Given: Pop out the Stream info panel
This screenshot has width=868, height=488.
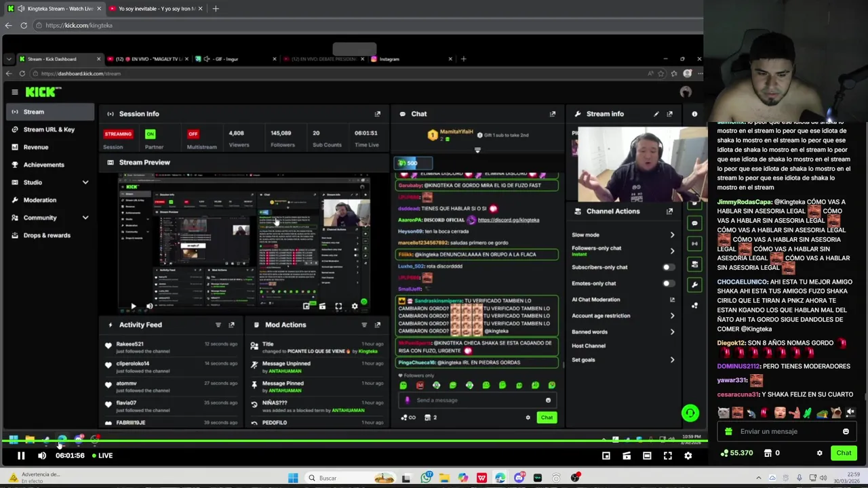Looking at the screenshot, I should tap(670, 114).
